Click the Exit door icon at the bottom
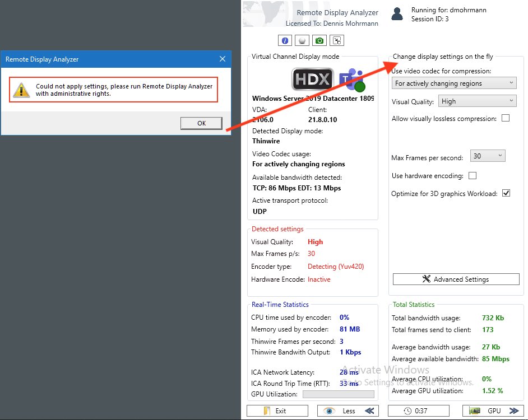The image size is (528, 420). tap(266, 410)
